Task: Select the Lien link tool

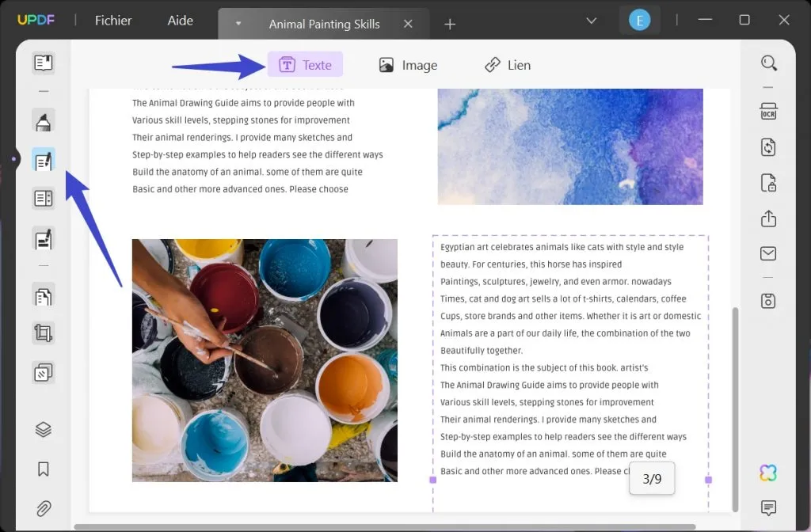Action: [x=508, y=65]
